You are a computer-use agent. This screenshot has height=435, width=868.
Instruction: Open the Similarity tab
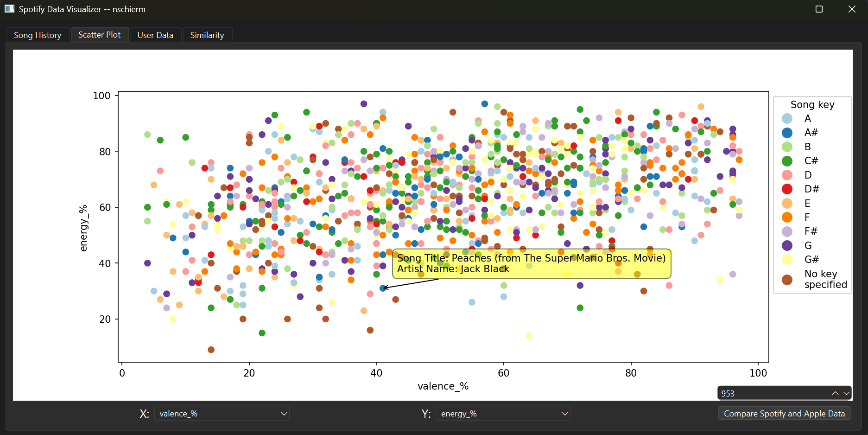click(x=207, y=35)
